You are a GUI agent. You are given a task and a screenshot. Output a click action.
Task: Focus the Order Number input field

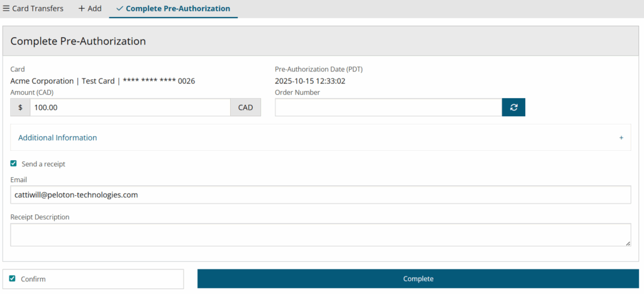pos(388,107)
